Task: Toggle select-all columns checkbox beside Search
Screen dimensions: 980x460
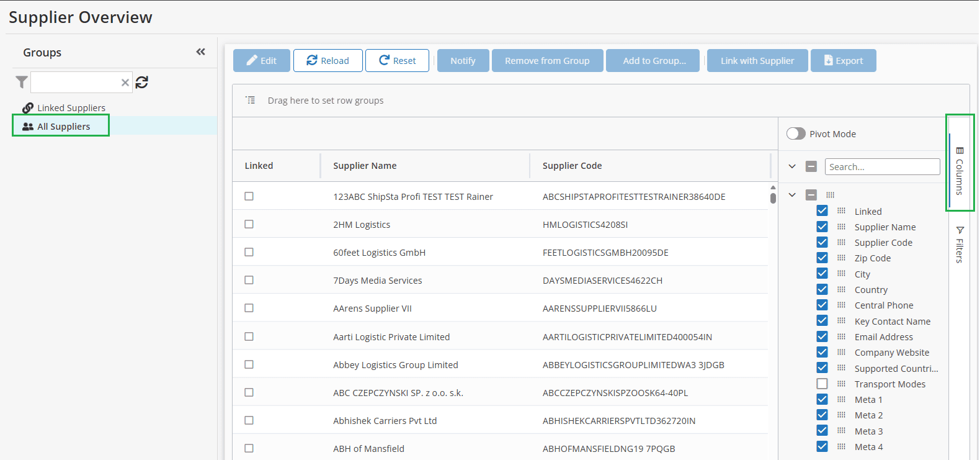Action: (x=811, y=166)
